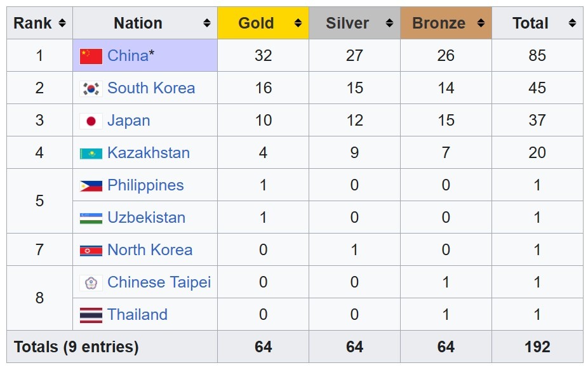
Task: Sort table by Nation column arrows
Action: tap(206, 23)
